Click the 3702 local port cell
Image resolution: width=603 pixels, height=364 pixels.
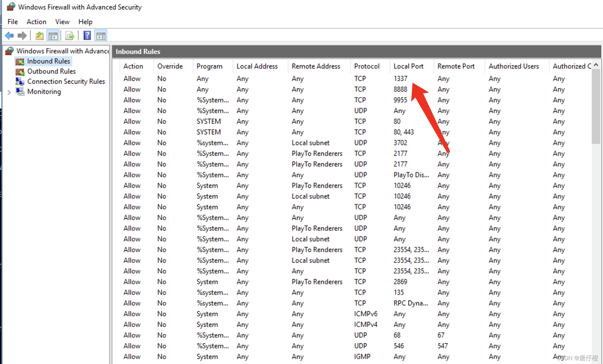point(400,143)
